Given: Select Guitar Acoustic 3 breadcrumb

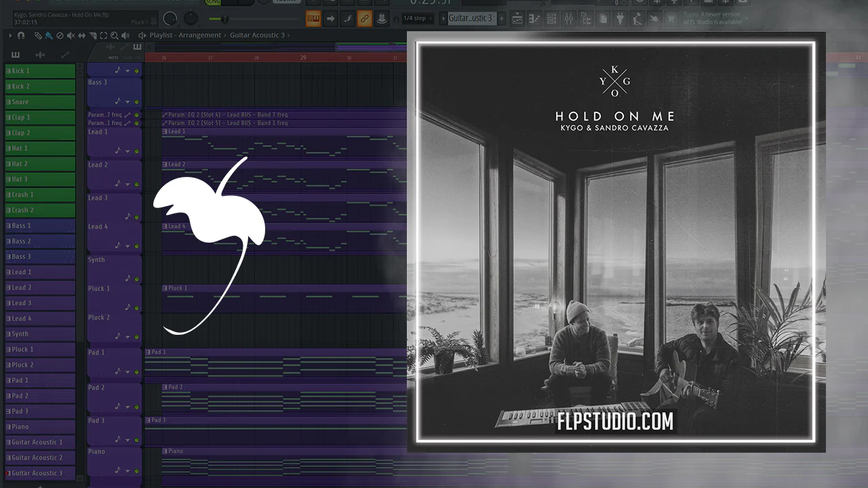Looking at the screenshot, I should [257, 35].
